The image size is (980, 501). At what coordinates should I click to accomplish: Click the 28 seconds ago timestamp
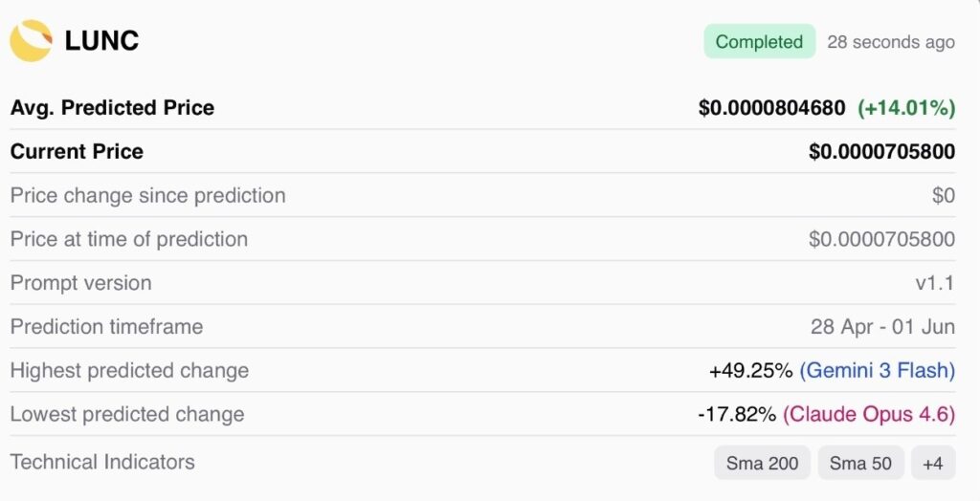point(890,42)
